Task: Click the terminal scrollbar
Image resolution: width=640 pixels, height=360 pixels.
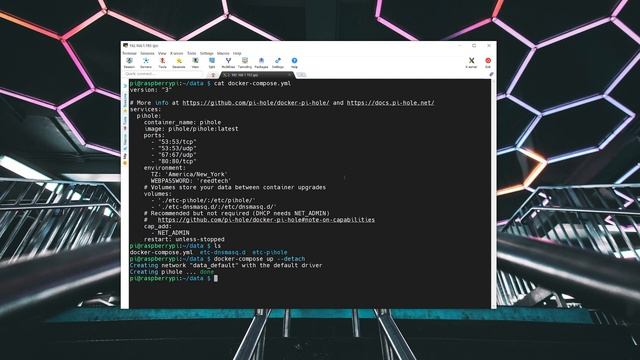Action: [493, 194]
